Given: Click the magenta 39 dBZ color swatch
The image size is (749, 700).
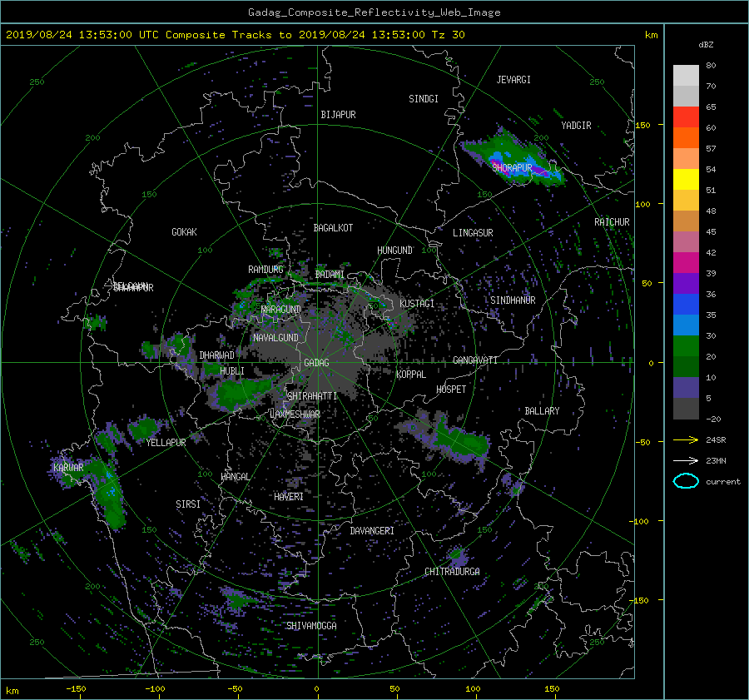Looking at the screenshot, I should click(x=686, y=263).
